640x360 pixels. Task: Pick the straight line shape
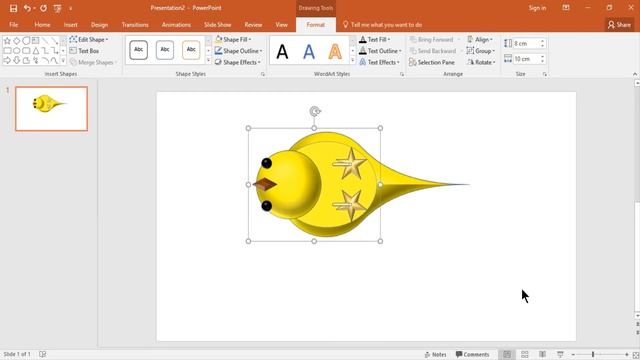(x=45, y=41)
